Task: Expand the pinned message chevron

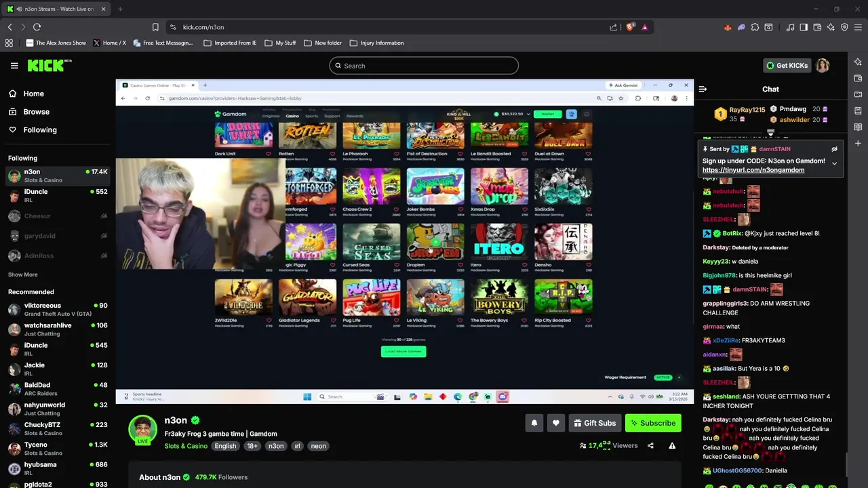Action: click(x=834, y=163)
